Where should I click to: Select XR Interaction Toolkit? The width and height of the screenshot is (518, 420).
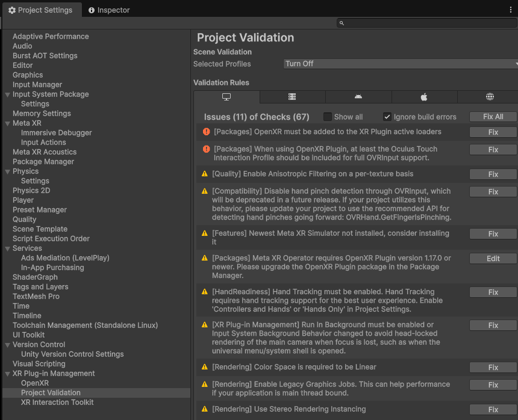(57, 402)
